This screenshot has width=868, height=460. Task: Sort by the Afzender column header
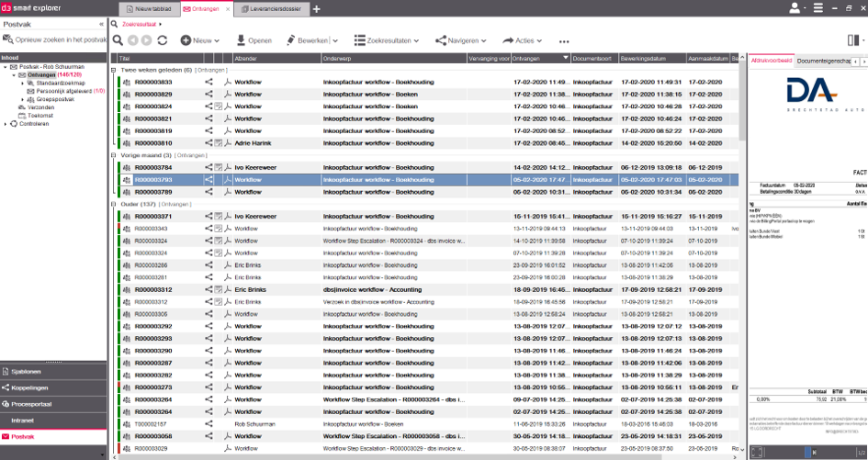tap(276, 58)
